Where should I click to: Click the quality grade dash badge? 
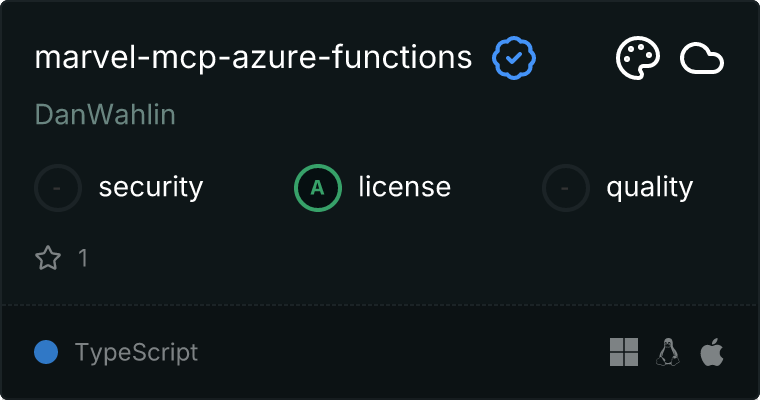coord(566,187)
